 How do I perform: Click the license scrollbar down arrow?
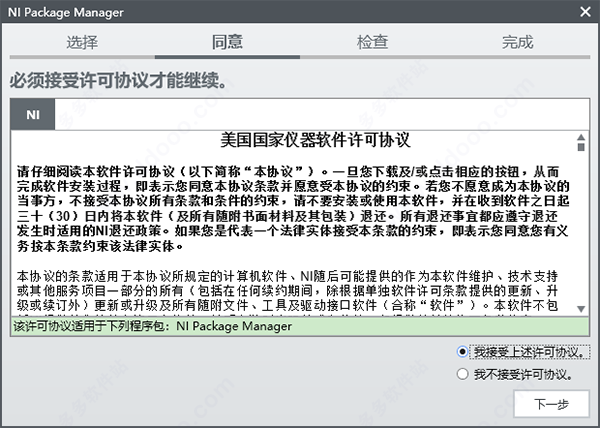point(581,309)
